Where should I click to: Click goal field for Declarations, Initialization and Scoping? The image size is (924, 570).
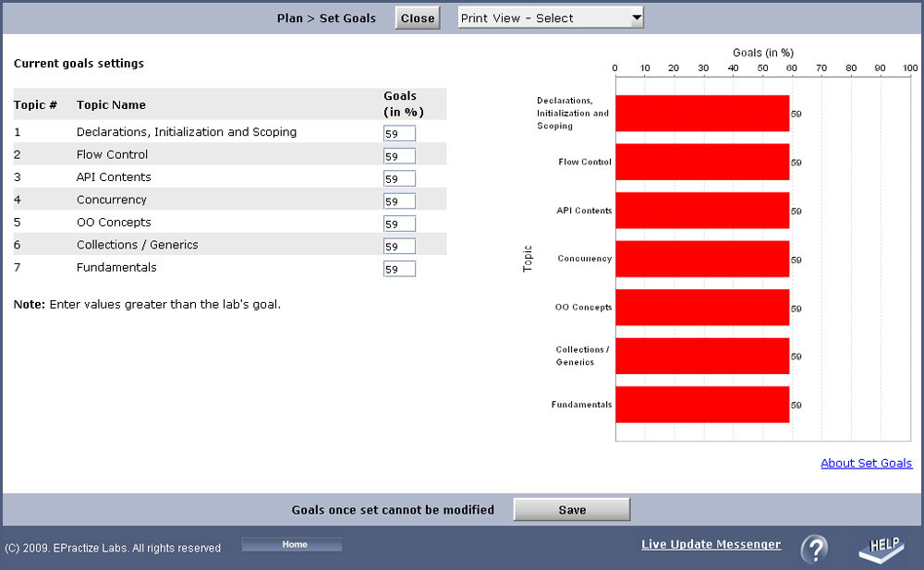tap(399, 133)
